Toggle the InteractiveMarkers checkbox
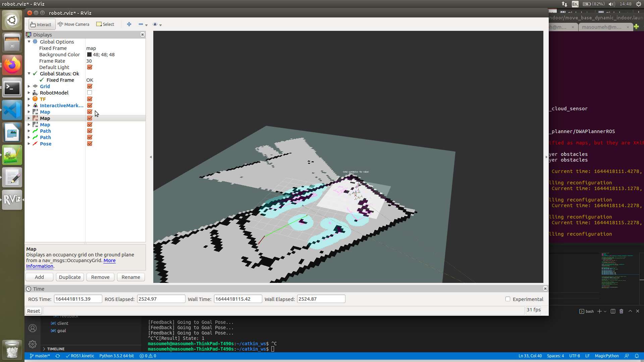Viewport: 644px width, 362px height. pyautogui.click(x=90, y=105)
